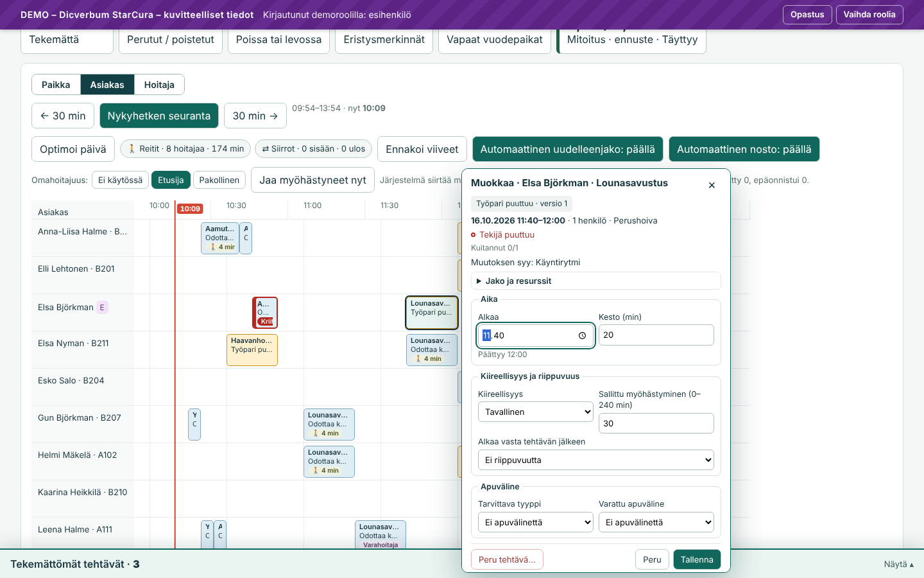The image size is (924, 578).
Task: Move timeline forward 30 min
Action: tap(255, 116)
